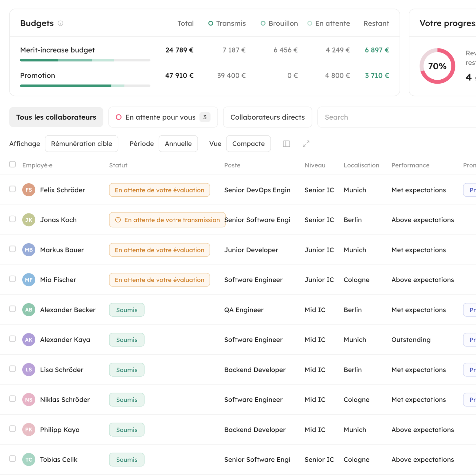Click the Search input field

pyautogui.click(x=397, y=117)
